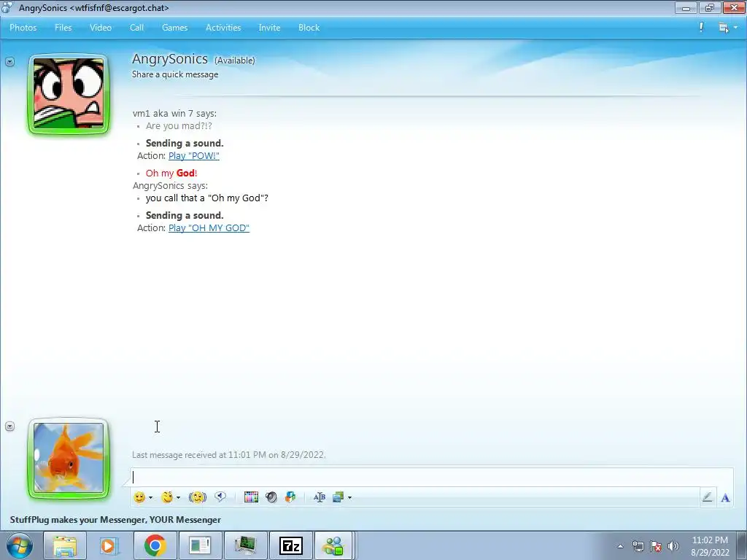Open the Photos menu
747x560 pixels.
click(23, 28)
